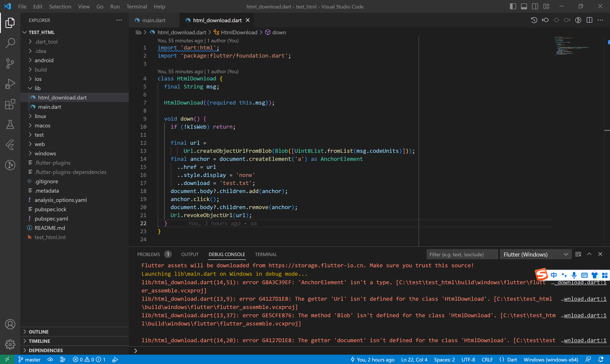Click the master branch in status bar
This screenshot has height=364, width=610.
coord(29,360)
